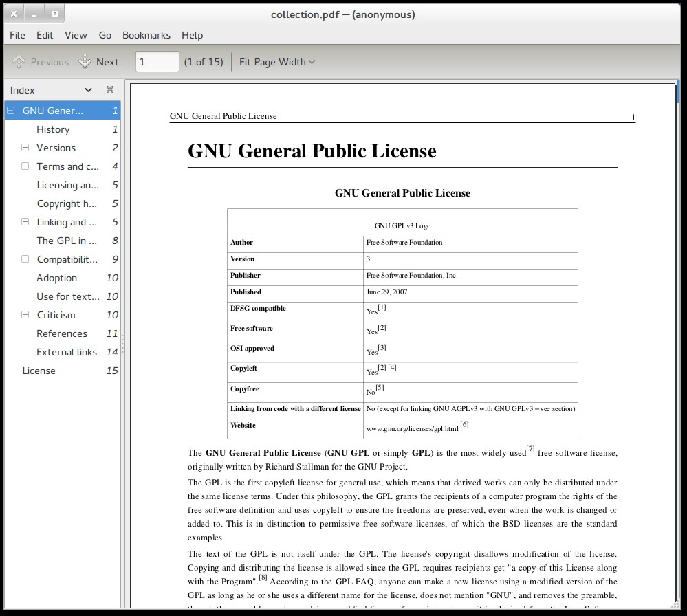The height and width of the screenshot is (616, 687).
Task: Click the sidebar resize handle
Action: [123, 342]
